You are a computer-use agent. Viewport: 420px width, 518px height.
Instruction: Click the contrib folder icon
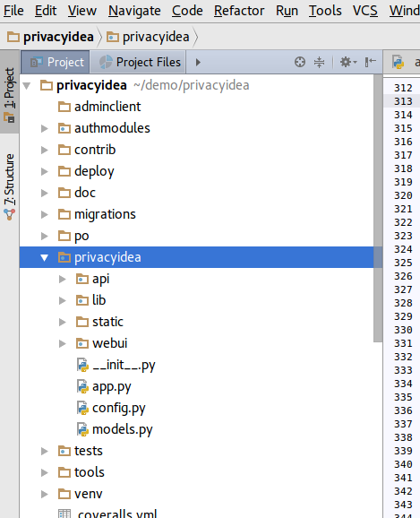point(64,150)
